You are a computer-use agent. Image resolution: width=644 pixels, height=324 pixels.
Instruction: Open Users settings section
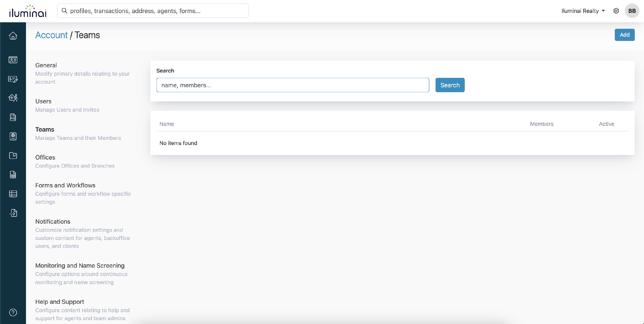(43, 101)
